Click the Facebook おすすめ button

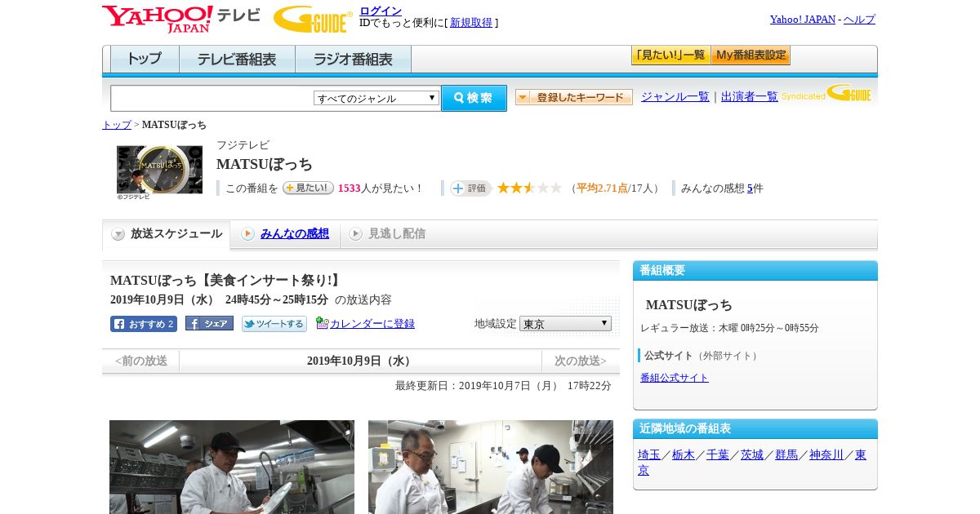click(144, 324)
